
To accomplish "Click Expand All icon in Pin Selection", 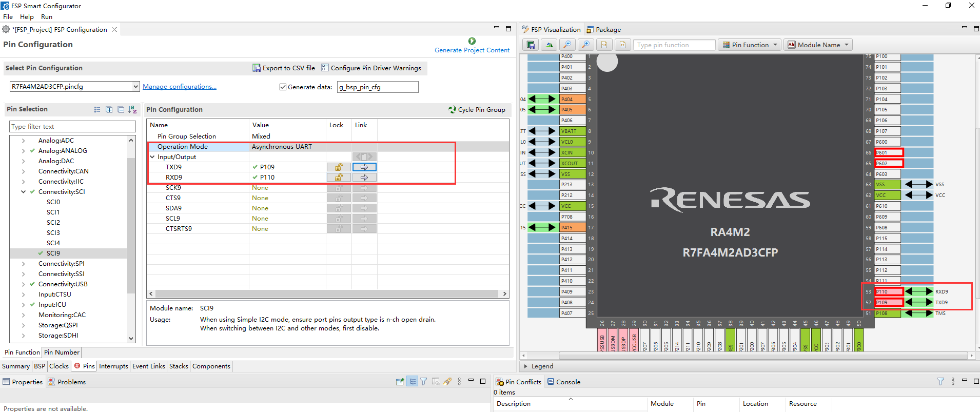I will [109, 109].
